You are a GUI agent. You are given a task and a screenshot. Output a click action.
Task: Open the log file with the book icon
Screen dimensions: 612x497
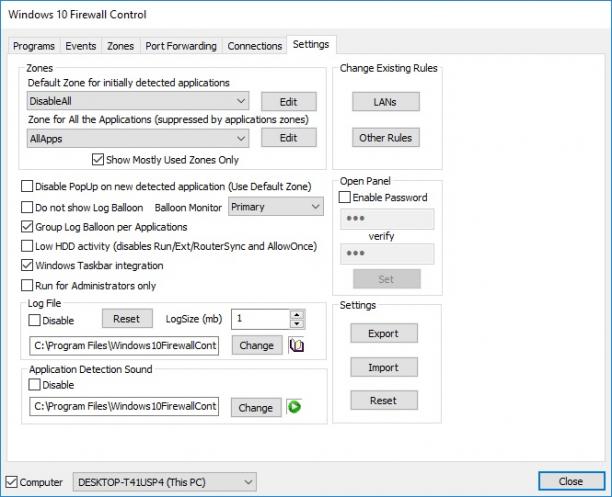(x=297, y=346)
